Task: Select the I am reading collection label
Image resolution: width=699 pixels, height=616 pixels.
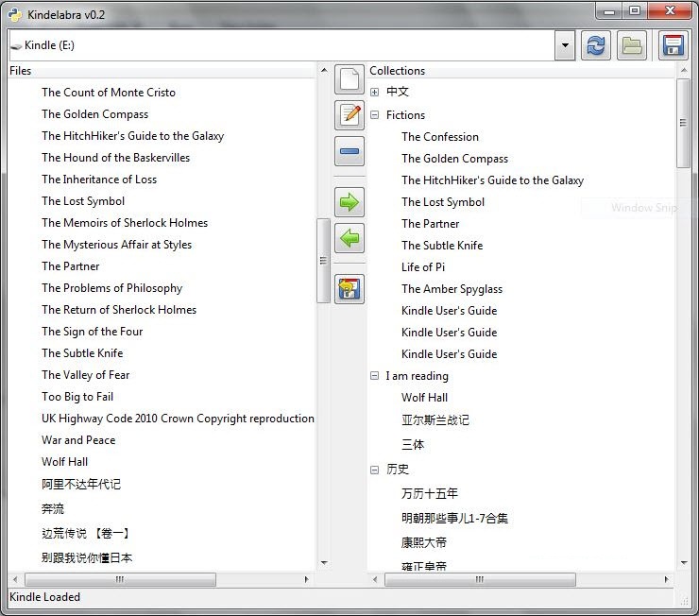Action: [x=417, y=376]
